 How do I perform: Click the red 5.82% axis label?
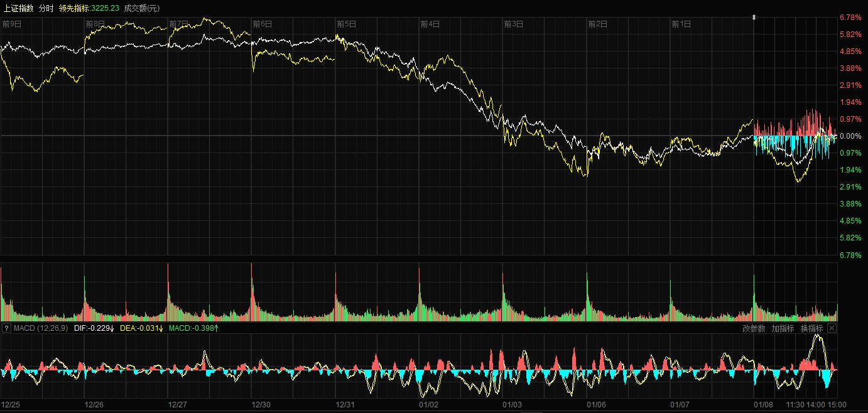pos(850,35)
